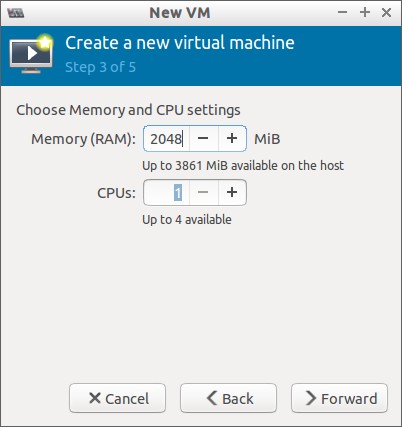
Task: Return to the previous step with Back
Action: coord(228,398)
